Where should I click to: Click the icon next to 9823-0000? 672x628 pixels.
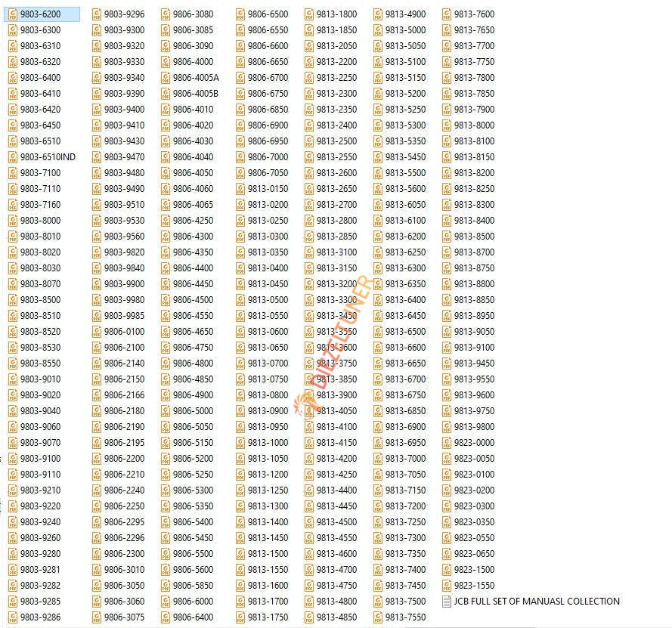pos(447,443)
